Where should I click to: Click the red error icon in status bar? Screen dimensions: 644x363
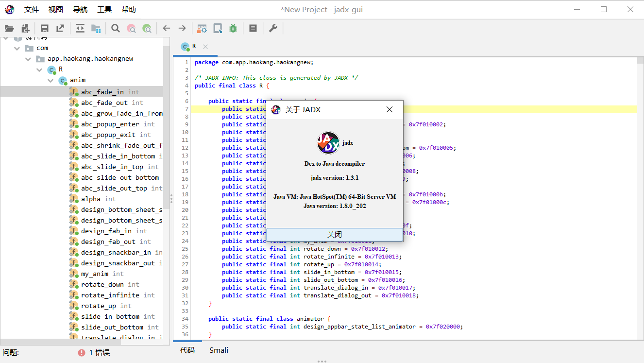point(82,353)
